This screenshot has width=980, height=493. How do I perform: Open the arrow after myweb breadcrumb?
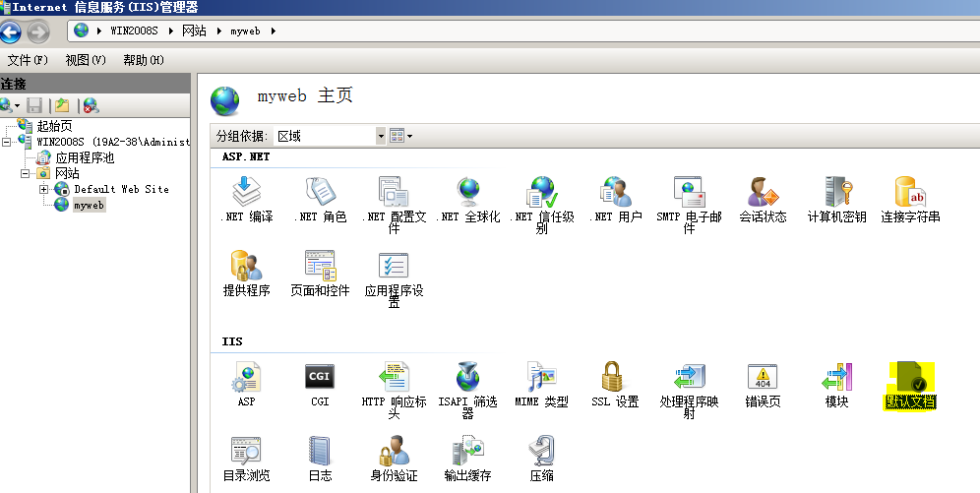pos(274,31)
